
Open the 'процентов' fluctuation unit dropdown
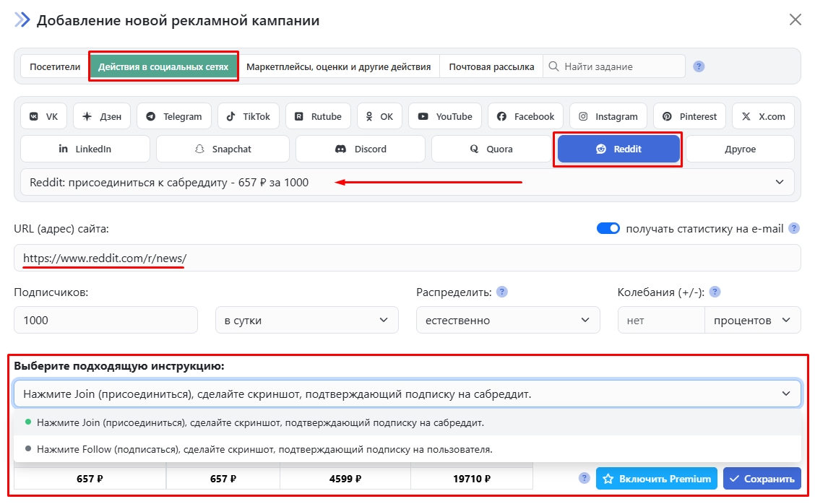(x=751, y=320)
